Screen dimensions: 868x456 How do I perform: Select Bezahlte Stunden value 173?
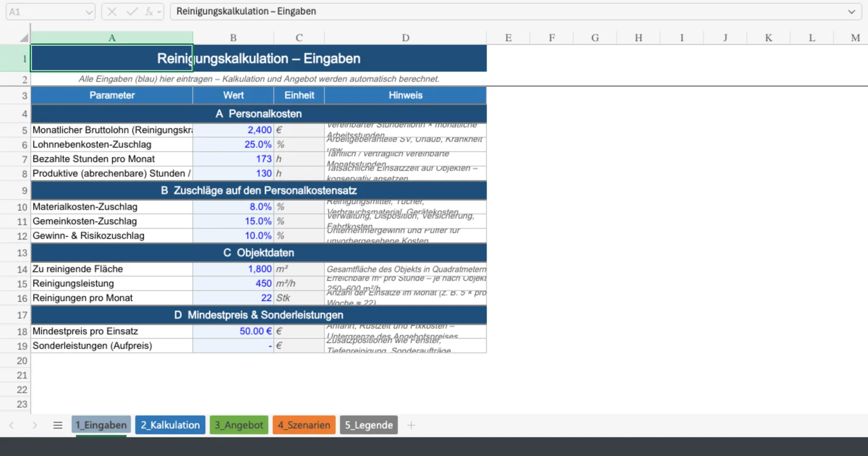(233, 159)
